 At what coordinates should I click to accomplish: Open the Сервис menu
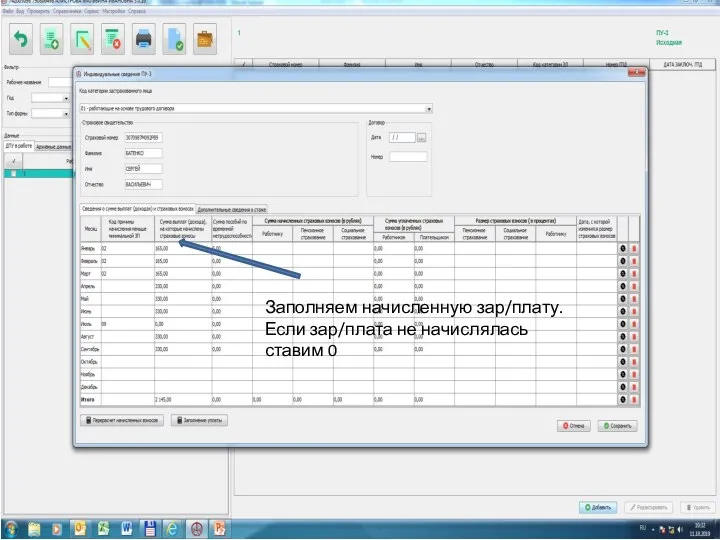(x=92, y=11)
